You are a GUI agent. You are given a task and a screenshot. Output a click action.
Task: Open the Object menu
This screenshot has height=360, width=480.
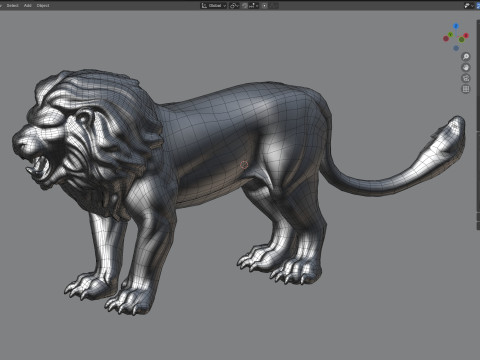[43, 5]
